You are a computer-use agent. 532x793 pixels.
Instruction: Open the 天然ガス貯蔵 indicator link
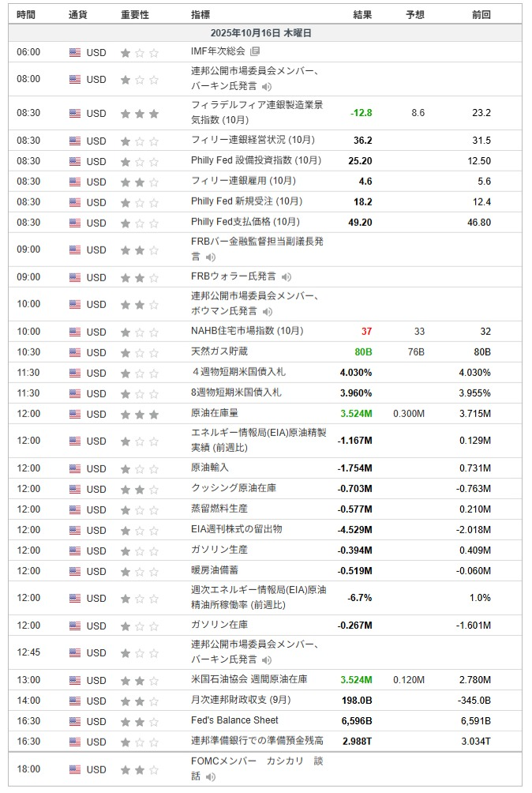219,351
